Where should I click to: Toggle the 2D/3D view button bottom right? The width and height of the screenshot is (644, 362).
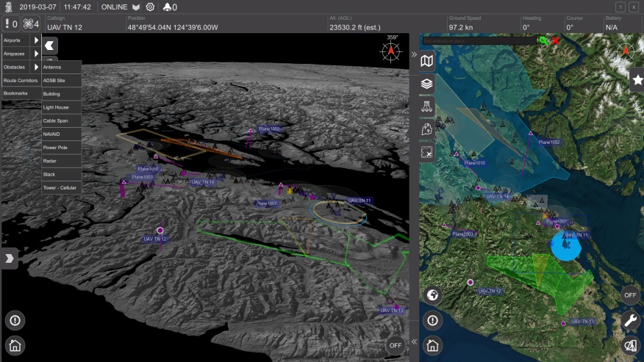pos(630,345)
